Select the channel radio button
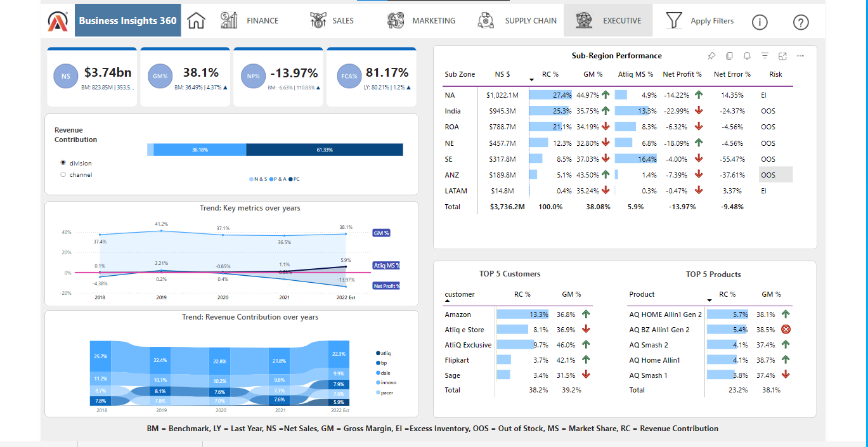Screen dimensions: 868x447 63,174
